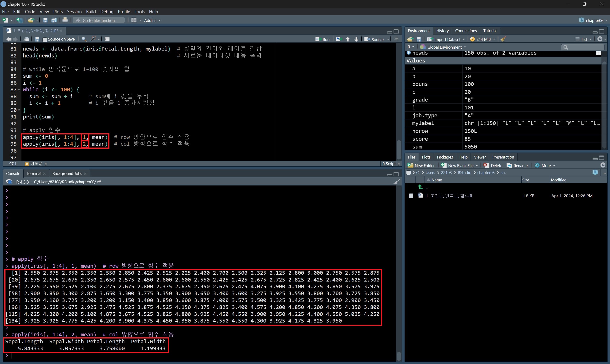The width and height of the screenshot is (610, 364).
Task: Click the compile report notebook icon
Action: coord(107,39)
